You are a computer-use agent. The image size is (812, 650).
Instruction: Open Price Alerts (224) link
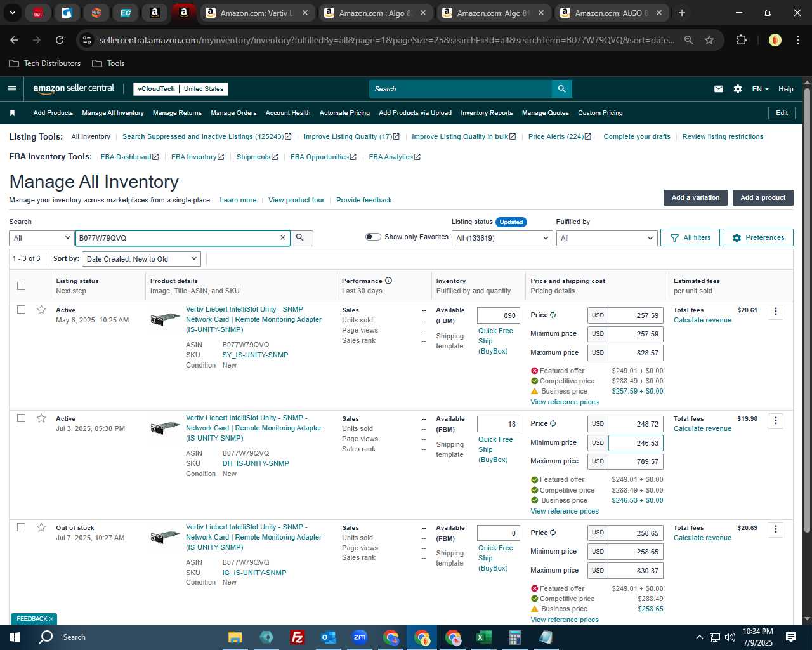pos(560,136)
